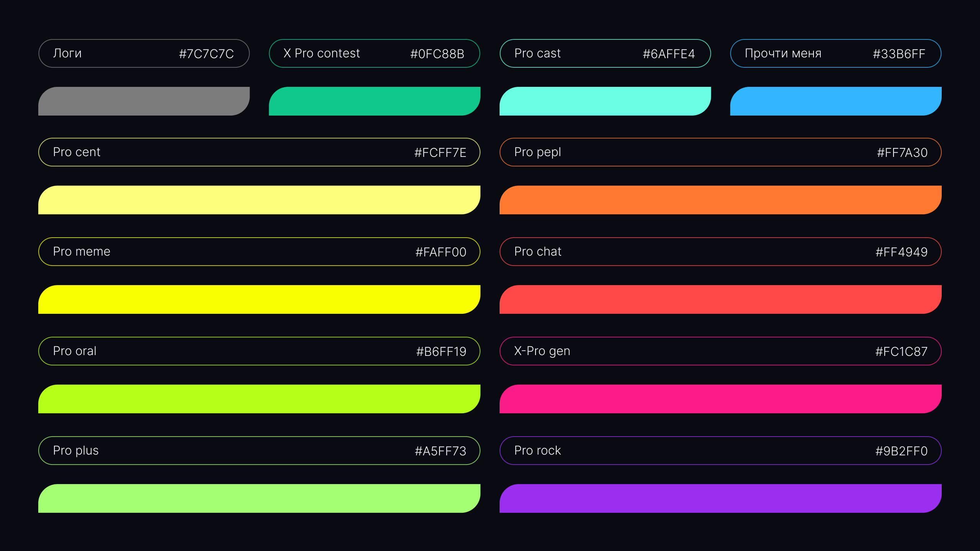
Task: Click the Pro cast label pill
Action: click(x=605, y=53)
